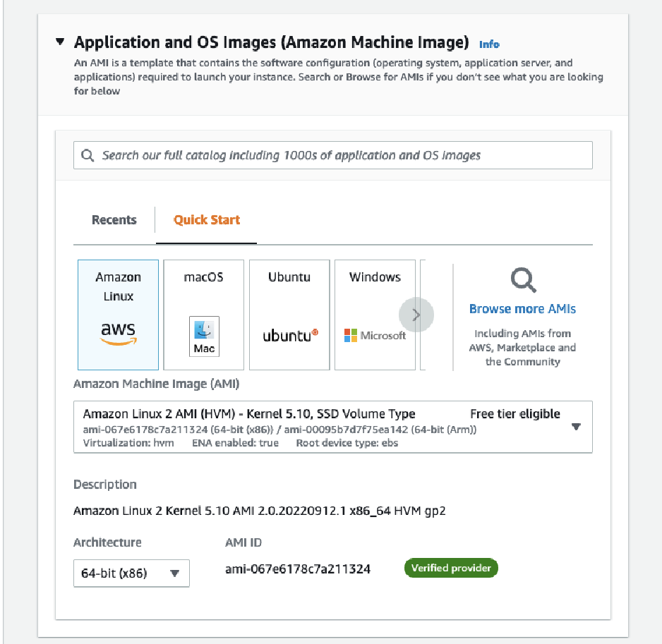This screenshot has width=662, height=644.
Task: Switch to the Recents tab
Action: coord(114,220)
